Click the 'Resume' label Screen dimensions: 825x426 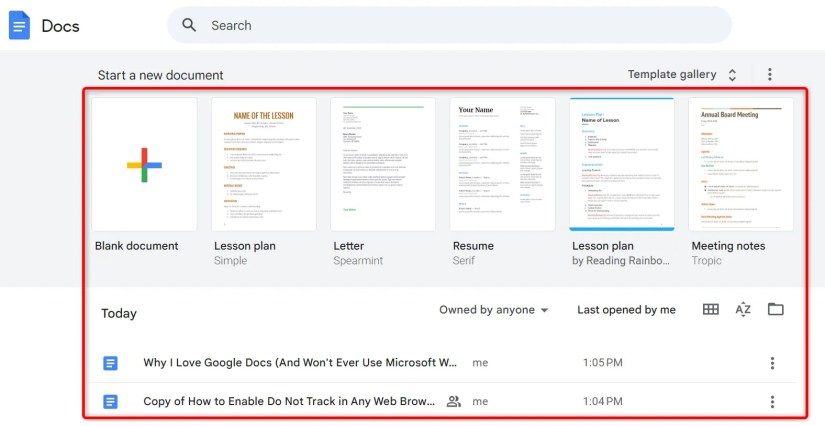pyautogui.click(x=473, y=246)
